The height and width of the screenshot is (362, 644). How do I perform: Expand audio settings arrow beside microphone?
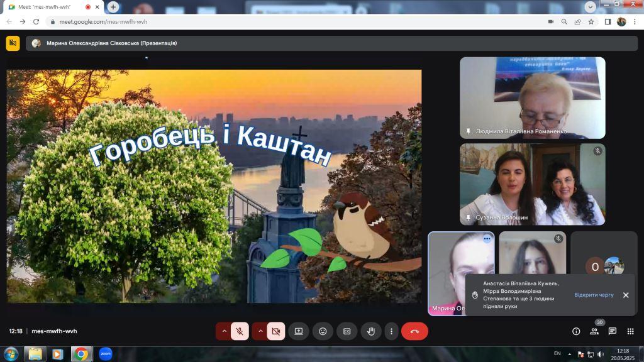tap(223, 331)
